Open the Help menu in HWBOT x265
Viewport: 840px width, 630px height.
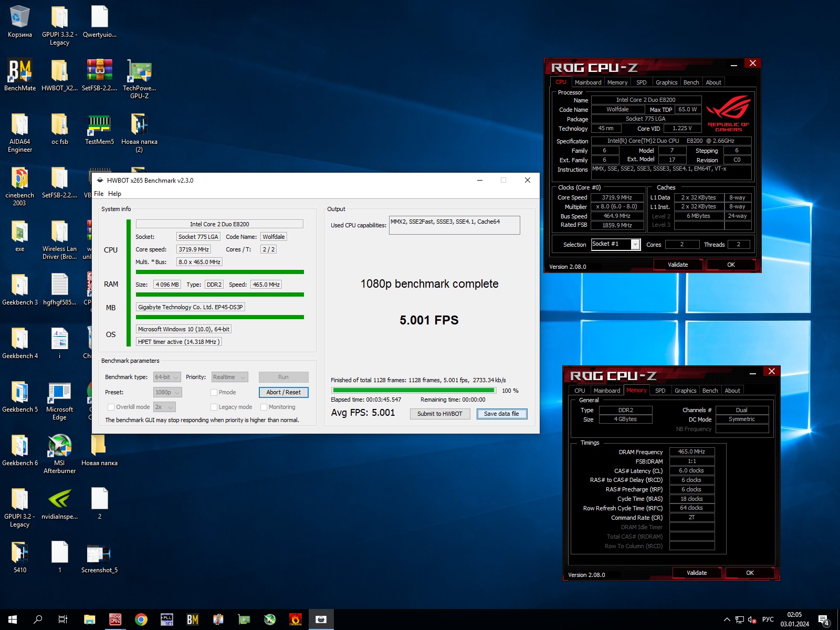tap(114, 194)
